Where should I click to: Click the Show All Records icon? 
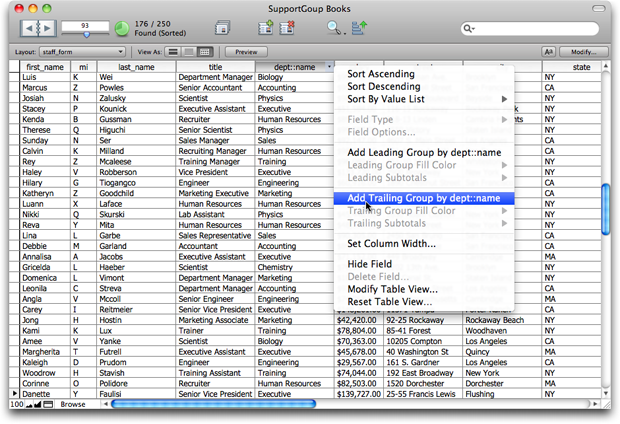223,28
